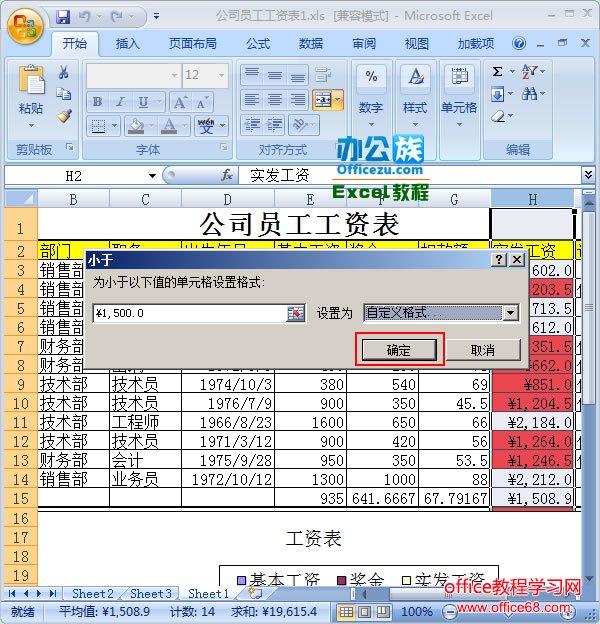Screen dimensions: 600x624
Task: Align text left
Action: point(251,99)
